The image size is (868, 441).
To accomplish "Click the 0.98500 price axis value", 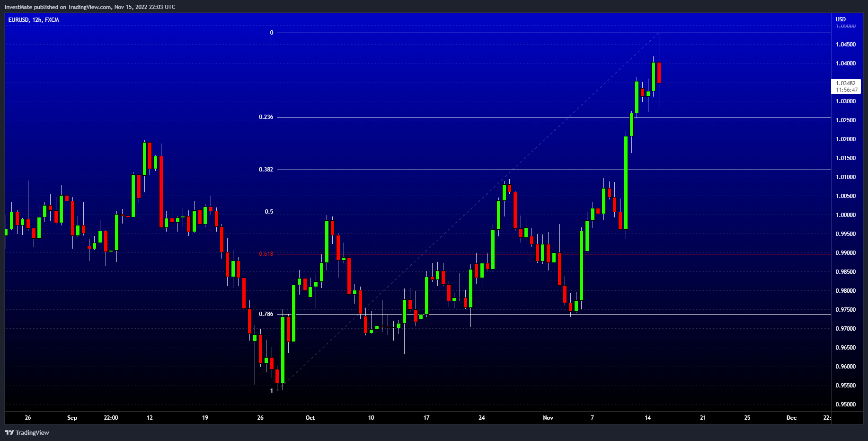I will pos(846,272).
